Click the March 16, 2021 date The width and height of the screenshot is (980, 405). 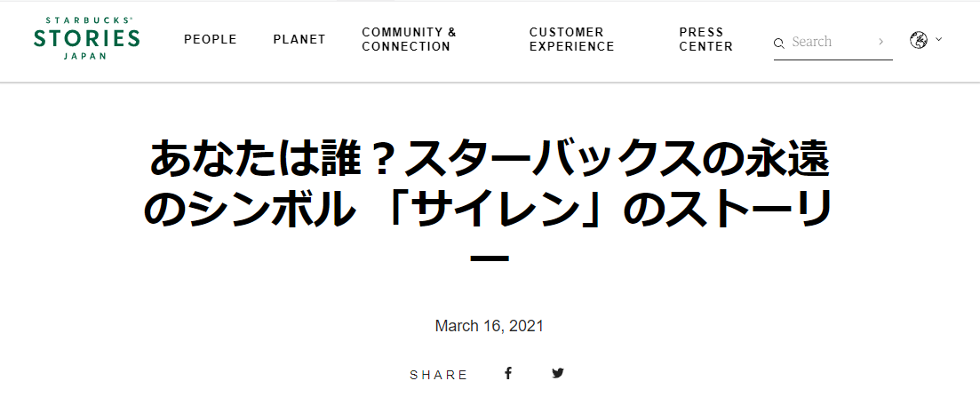[490, 326]
